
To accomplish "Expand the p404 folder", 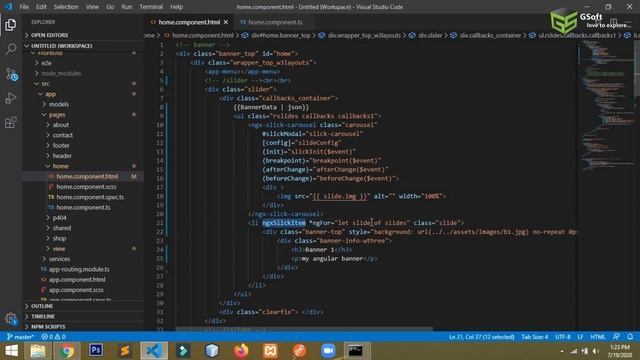I will point(59,218).
